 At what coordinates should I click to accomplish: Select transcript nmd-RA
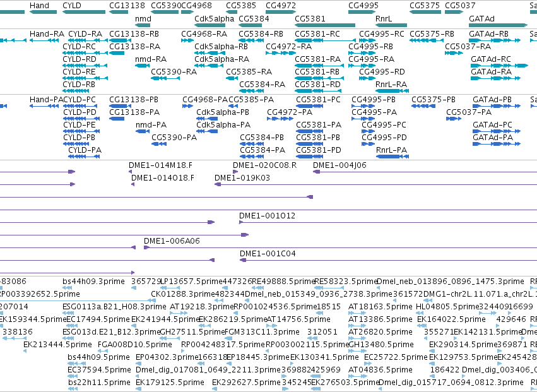pyautogui.click(x=143, y=66)
